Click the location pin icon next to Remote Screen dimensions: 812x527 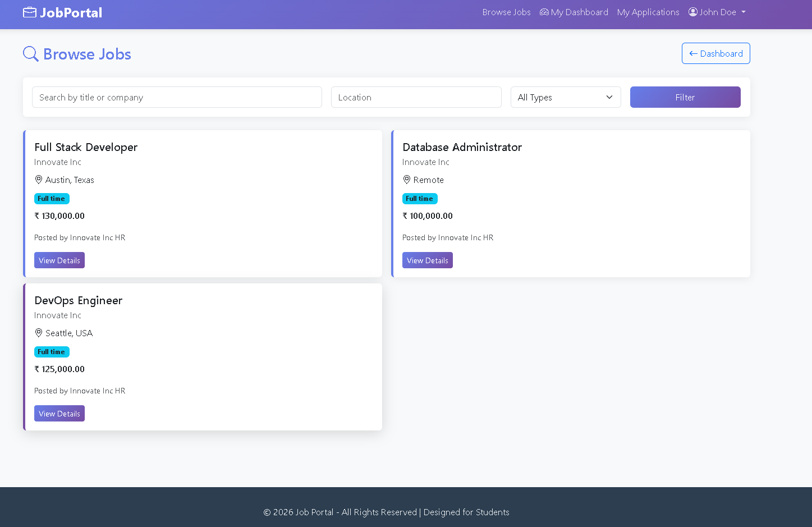pos(407,180)
